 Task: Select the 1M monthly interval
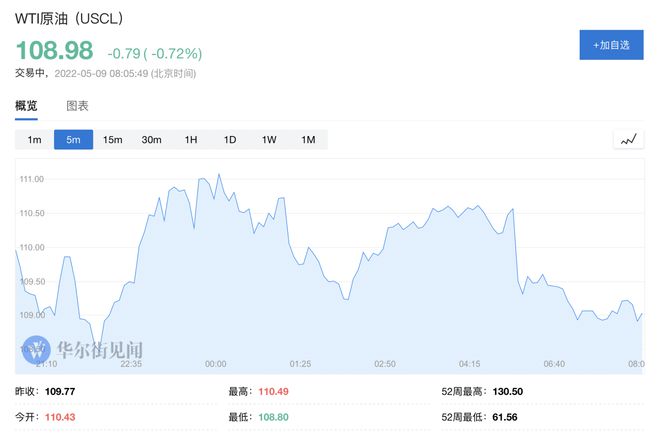[307, 140]
